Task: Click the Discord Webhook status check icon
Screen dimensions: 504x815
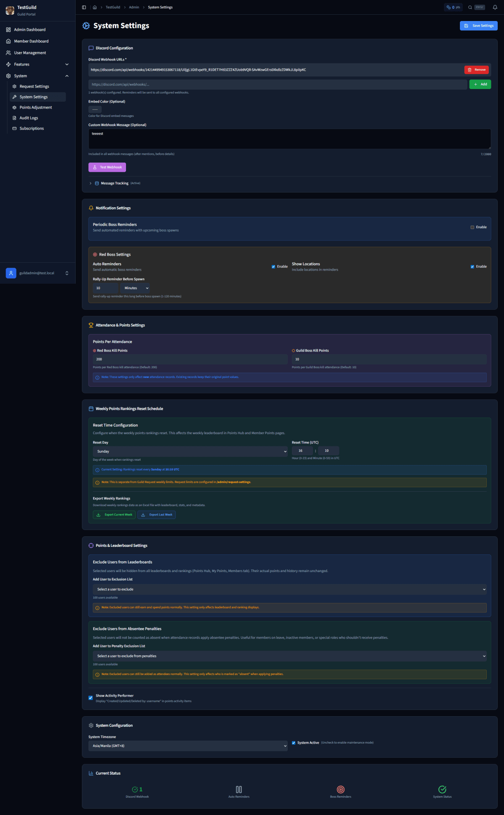Action: point(135,789)
